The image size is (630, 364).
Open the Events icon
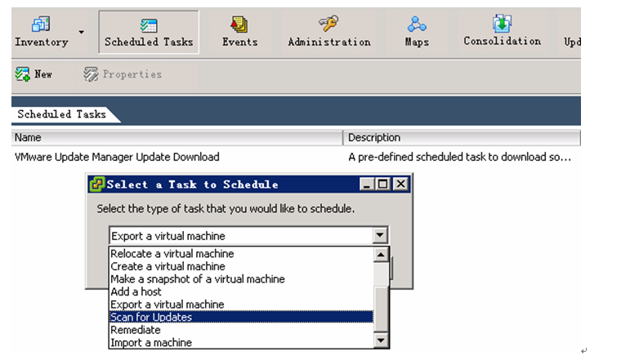pos(239,24)
